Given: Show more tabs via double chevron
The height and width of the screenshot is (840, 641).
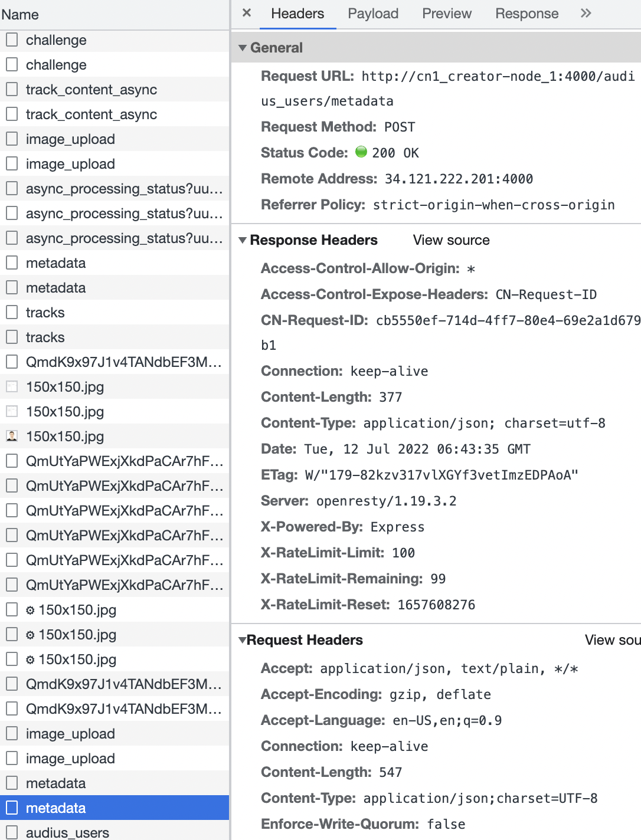Looking at the screenshot, I should pos(586,13).
